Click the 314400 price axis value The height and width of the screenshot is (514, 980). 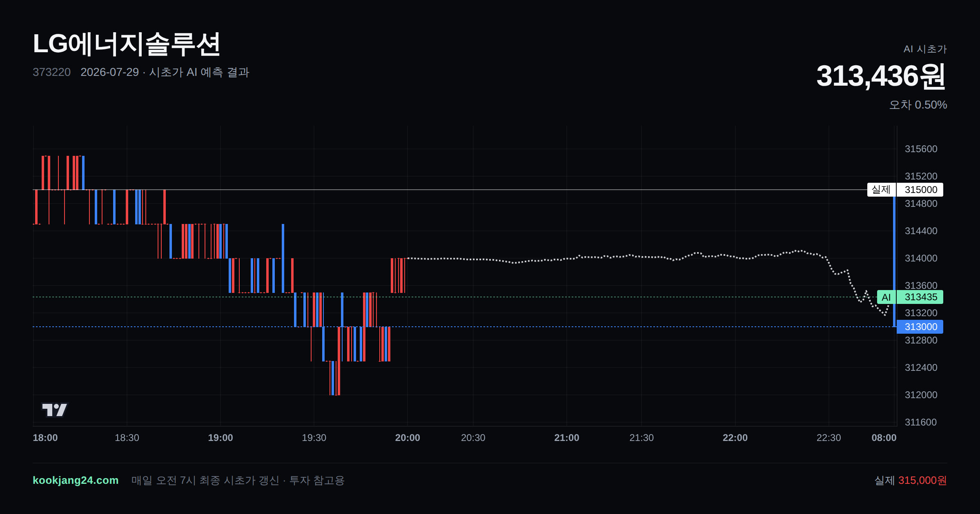click(x=921, y=231)
